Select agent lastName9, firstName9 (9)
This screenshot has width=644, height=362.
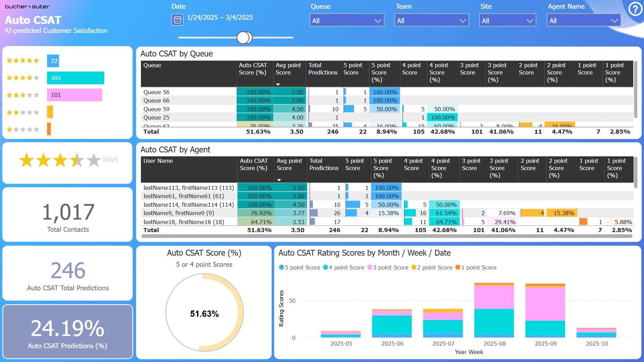387,213
